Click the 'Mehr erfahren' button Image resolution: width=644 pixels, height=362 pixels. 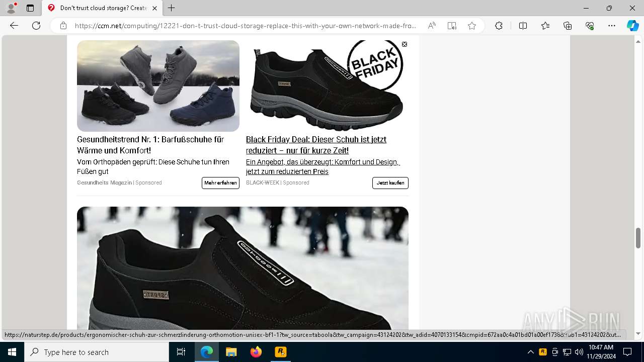tap(220, 183)
